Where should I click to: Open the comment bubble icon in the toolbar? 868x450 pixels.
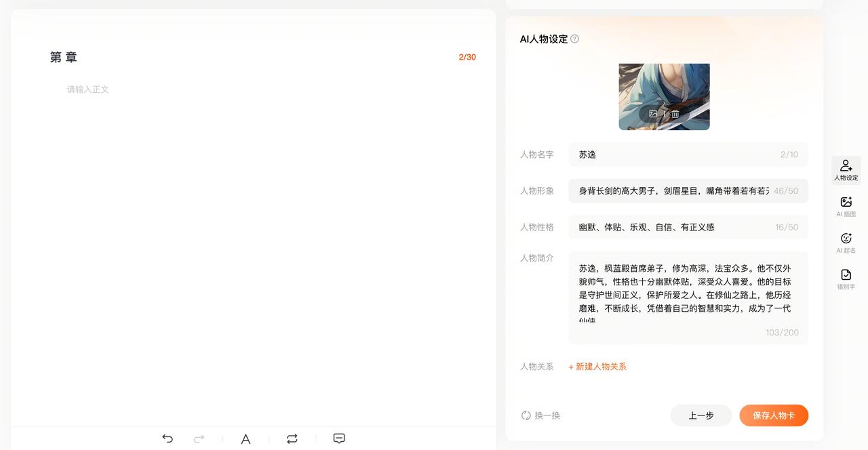339,438
